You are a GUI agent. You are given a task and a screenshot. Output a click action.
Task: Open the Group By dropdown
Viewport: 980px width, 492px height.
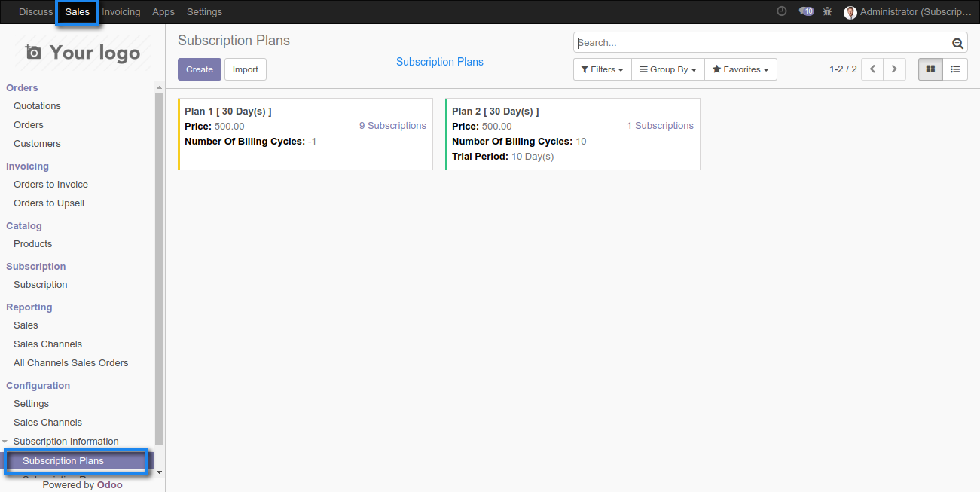coord(667,69)
